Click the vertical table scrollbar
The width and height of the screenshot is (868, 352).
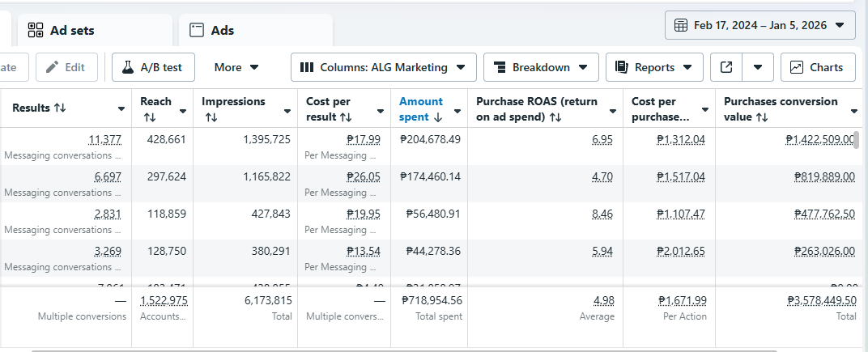(857, 139)
